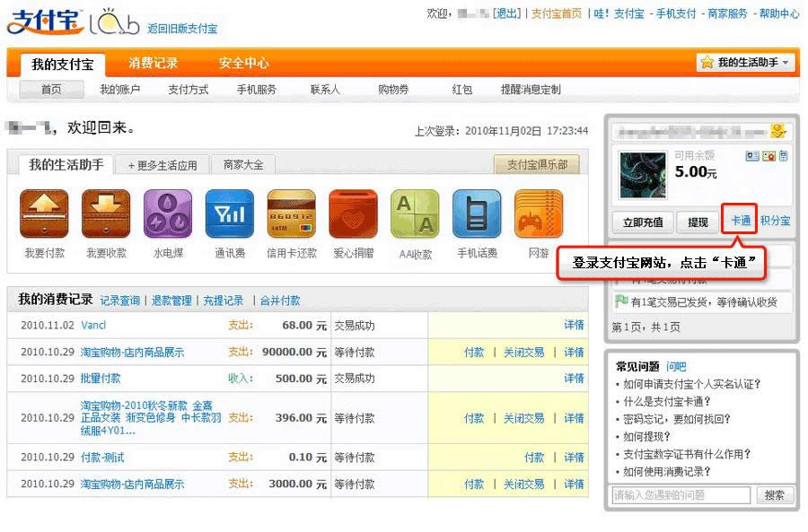Open 红包 in the sub-navigation
Image resolution: width=808 pixels, height=532 pixels.
tap(462, 89)
